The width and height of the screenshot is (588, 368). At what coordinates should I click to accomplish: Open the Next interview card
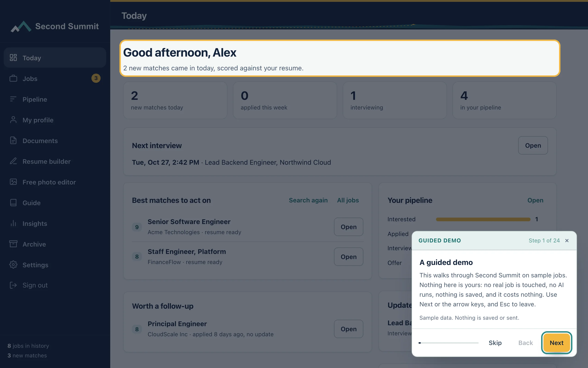533,145
